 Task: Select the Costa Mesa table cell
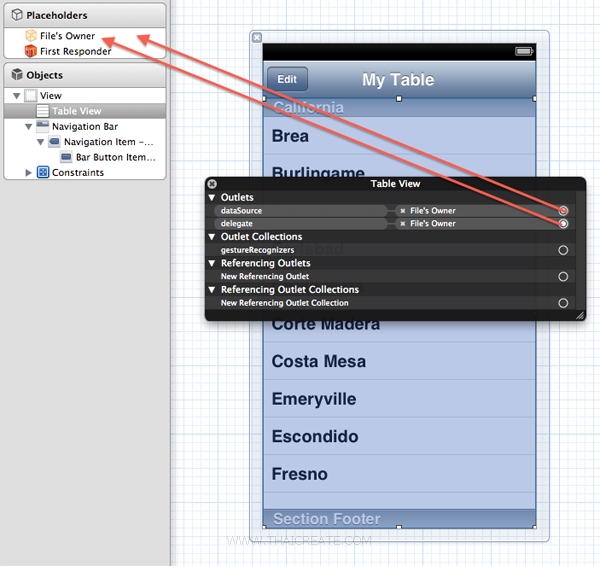[x=399, y=361]
